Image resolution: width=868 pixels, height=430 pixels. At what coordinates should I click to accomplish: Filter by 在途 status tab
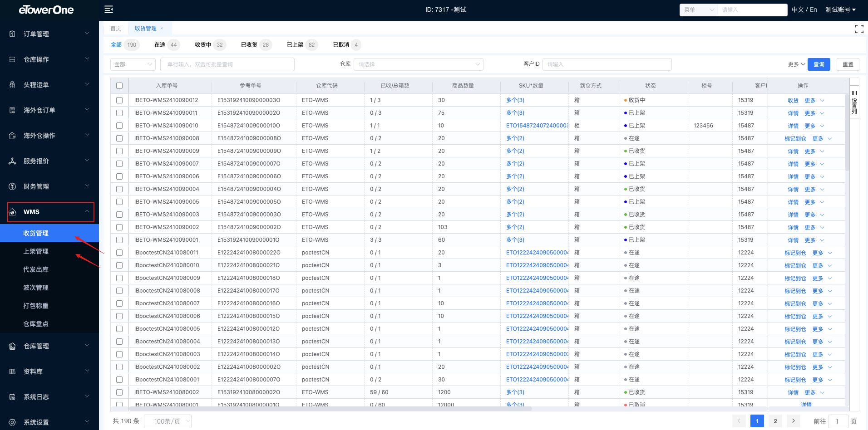(x=166, y=45)
